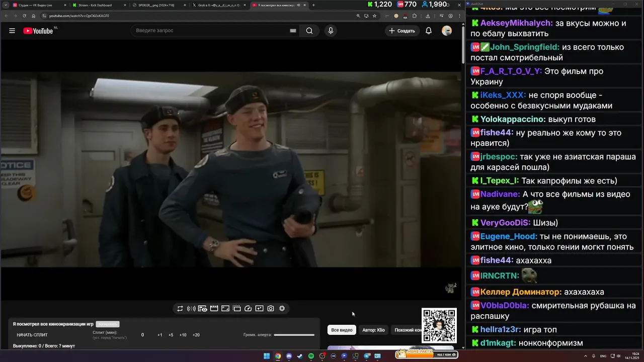
Task: Click the screenshot camera icon in player toolbar
Action: (x=271, y=309)
